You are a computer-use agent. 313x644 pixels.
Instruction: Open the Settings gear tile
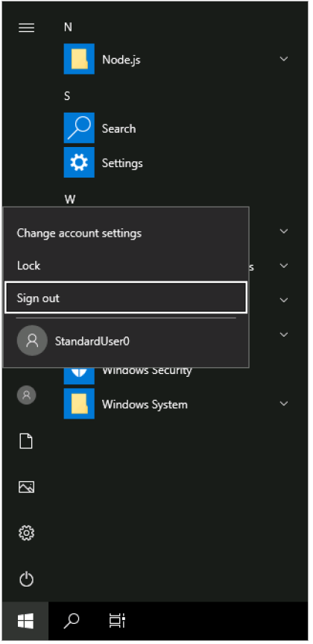pyautogui.click(x=79, y=163)
